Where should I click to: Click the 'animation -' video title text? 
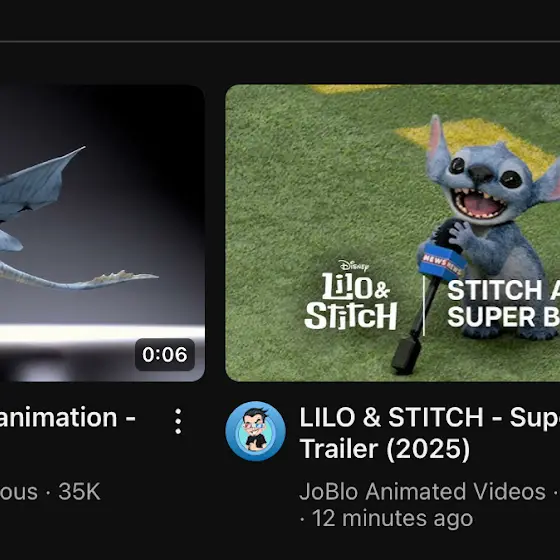pos(68,417)
